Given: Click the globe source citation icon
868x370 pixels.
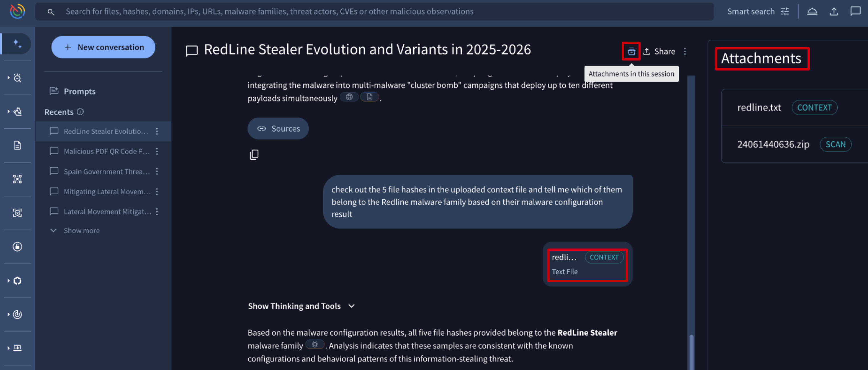Looking at the screenshot, I should [349, 97].
